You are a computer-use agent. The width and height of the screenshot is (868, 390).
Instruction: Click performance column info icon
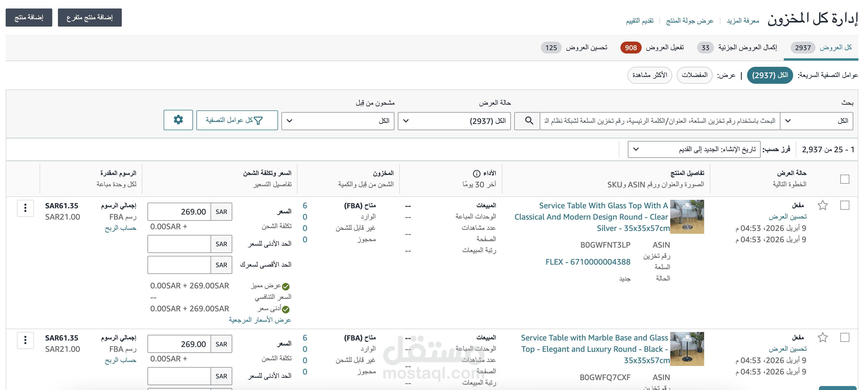(476, 173)
